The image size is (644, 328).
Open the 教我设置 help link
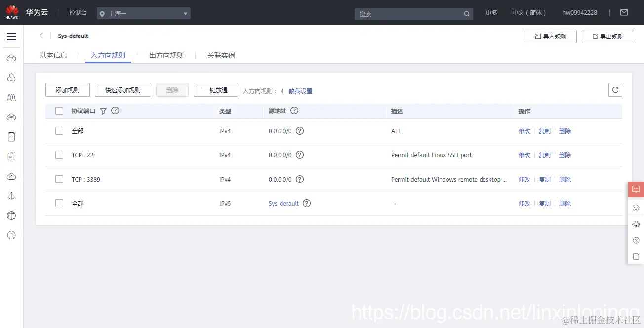(301, 91)
